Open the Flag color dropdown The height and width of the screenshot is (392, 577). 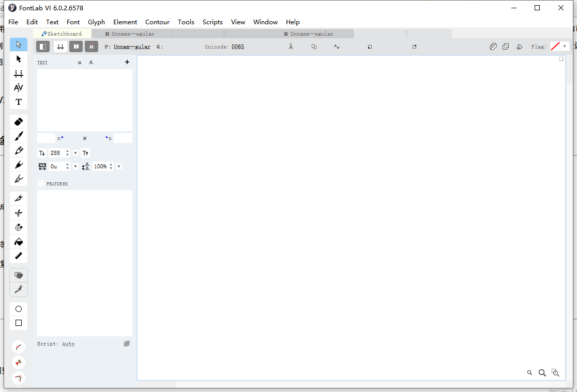click(565, 46)
